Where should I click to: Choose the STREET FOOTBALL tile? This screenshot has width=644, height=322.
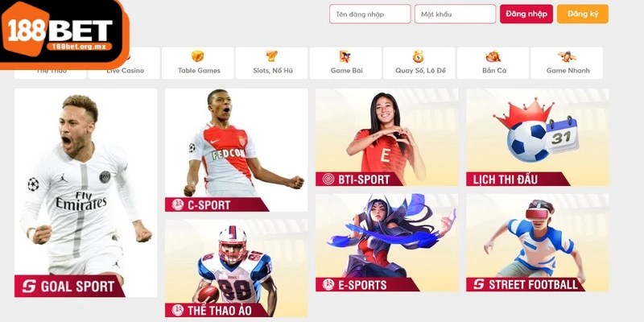click(x=537, y=243)
